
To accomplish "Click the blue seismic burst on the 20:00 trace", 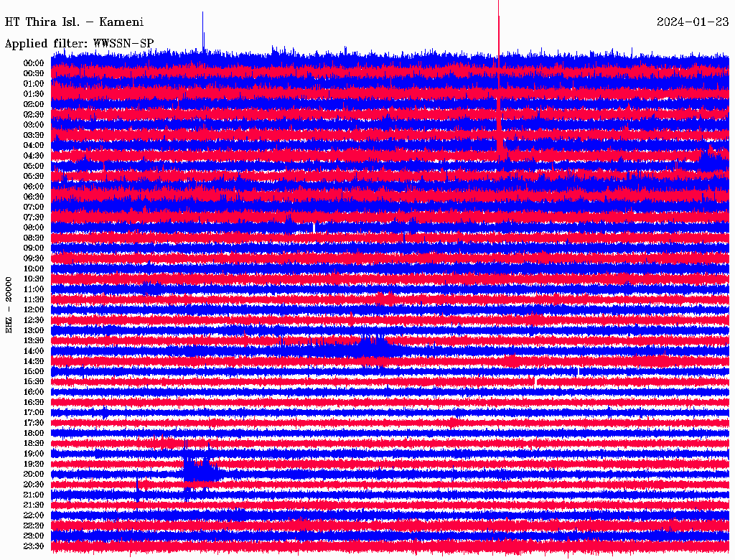I will [201, 469].
